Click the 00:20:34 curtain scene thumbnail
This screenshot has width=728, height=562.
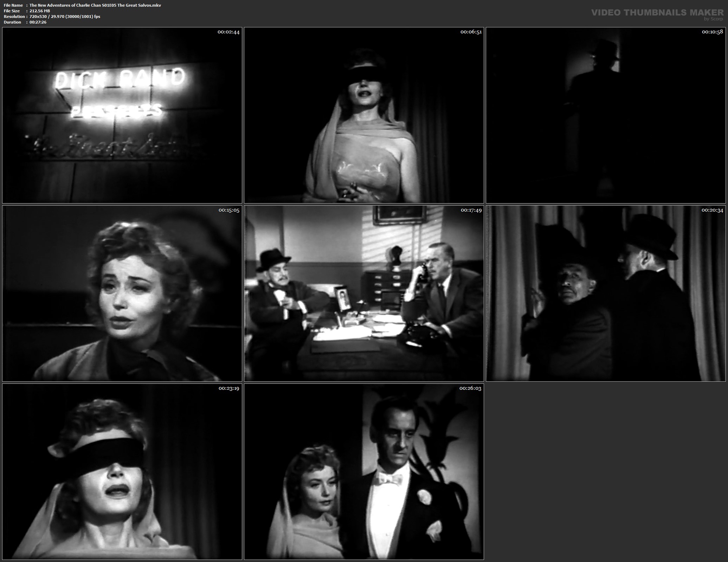click(606, 293)
